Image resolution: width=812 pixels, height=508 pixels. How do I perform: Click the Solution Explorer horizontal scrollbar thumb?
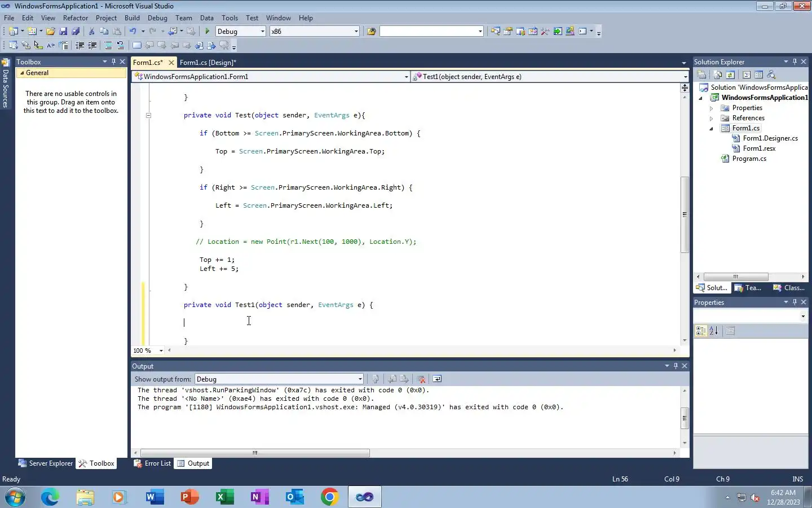coord(736,277)
